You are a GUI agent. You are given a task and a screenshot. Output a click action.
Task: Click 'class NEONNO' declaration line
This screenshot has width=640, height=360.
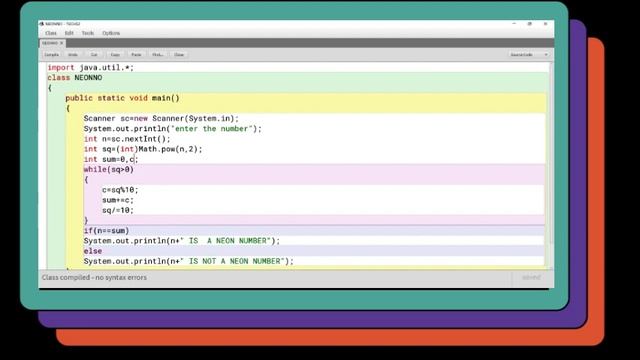pos(75,78)
